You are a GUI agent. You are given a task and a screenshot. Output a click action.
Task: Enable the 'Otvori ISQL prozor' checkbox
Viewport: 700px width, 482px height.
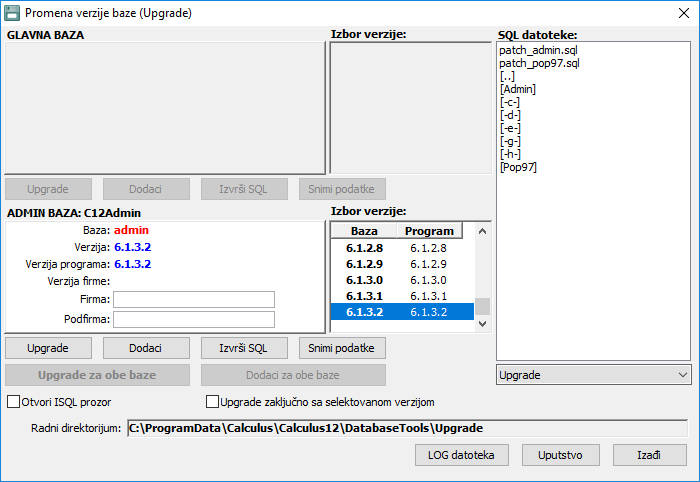(x=14, y=402)
